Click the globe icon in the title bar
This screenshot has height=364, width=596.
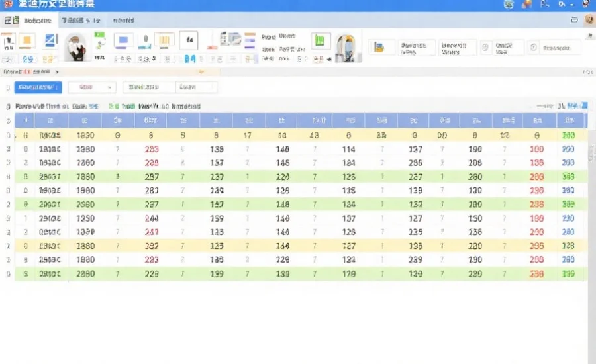pos(508,5)
